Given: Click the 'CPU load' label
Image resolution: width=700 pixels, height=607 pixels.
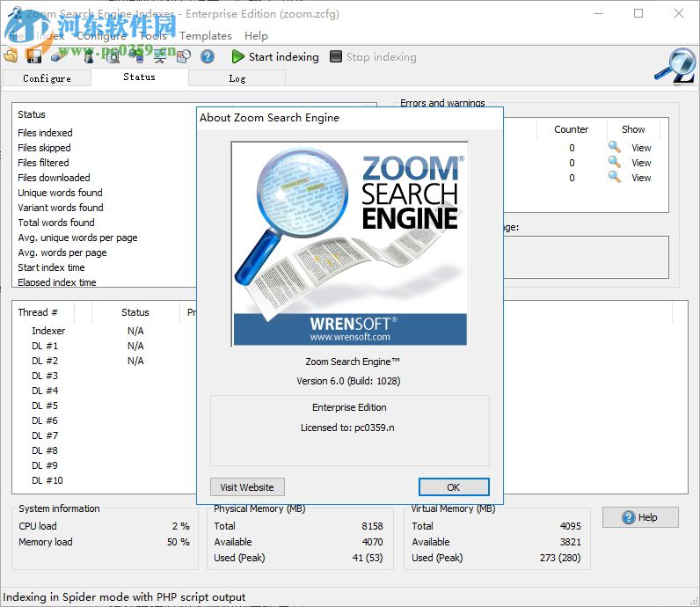Looking at the screenshot, I should tap(38, 526).
